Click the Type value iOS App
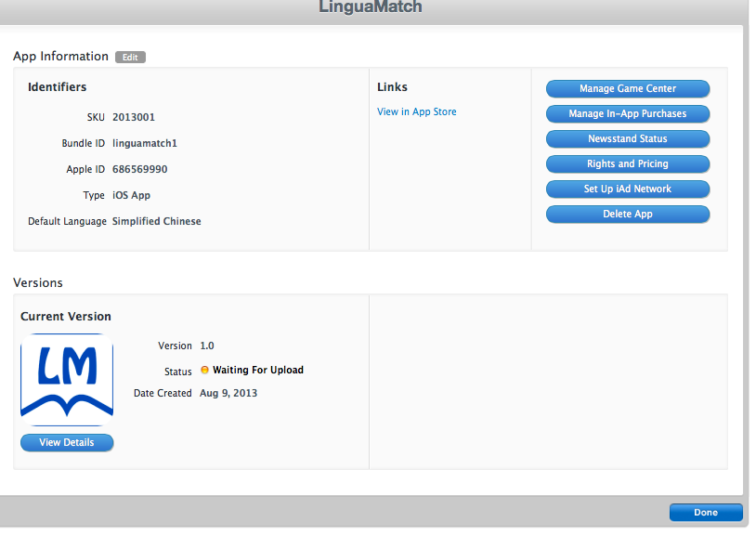 (x=131, y=195)
